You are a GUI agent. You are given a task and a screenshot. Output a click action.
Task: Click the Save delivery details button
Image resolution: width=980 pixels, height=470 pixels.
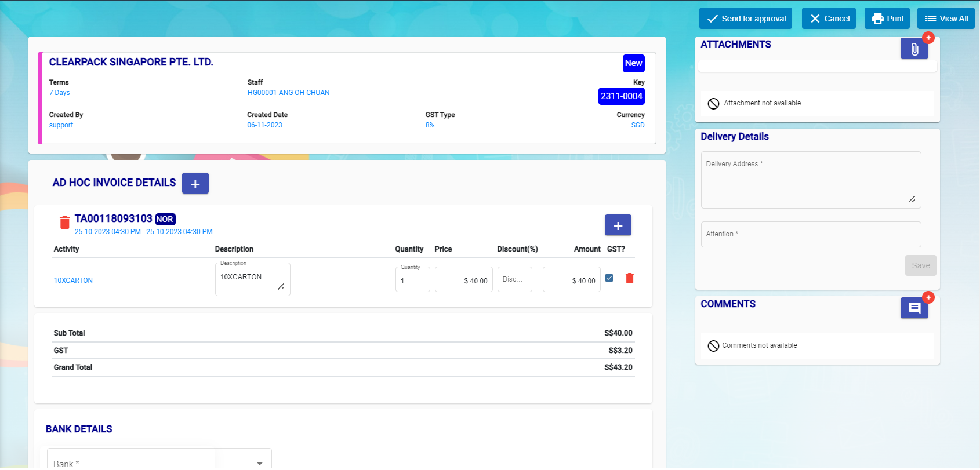pos(920,265)
